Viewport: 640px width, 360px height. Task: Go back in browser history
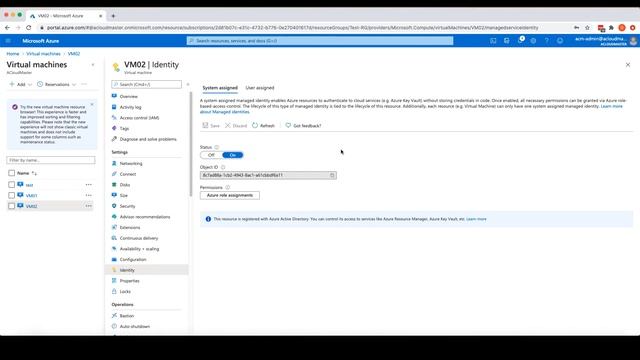point(7,28)
